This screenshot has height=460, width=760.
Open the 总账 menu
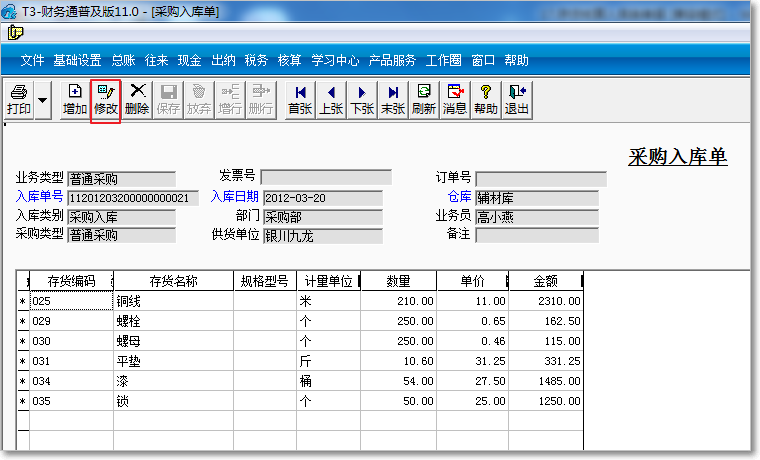(123, 61)
